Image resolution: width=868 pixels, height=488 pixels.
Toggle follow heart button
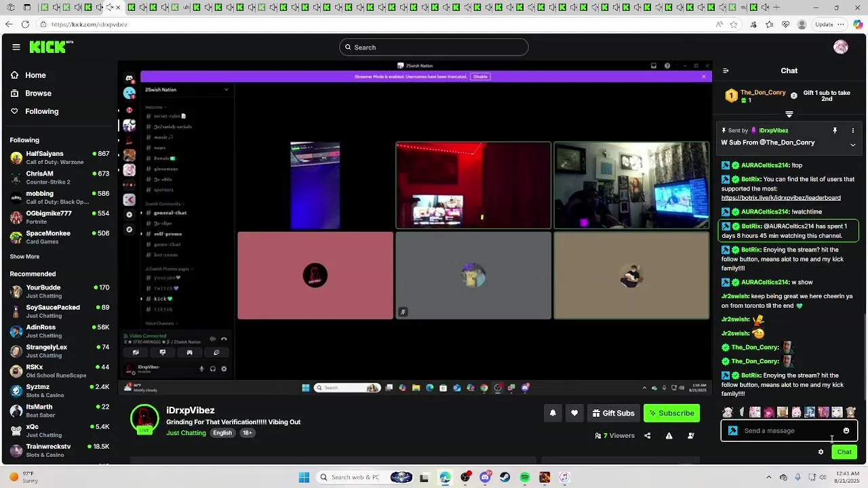tap(574, 413)
